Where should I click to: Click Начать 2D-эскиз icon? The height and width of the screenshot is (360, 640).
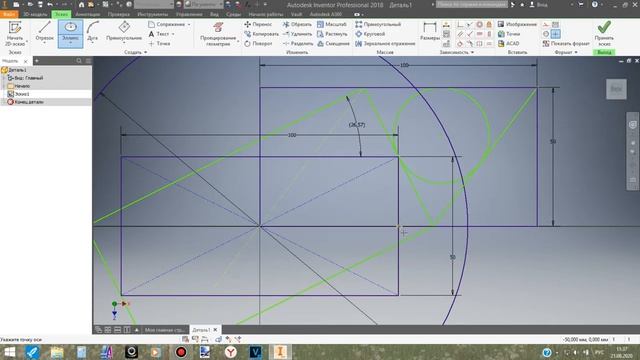tap(15, 33)
